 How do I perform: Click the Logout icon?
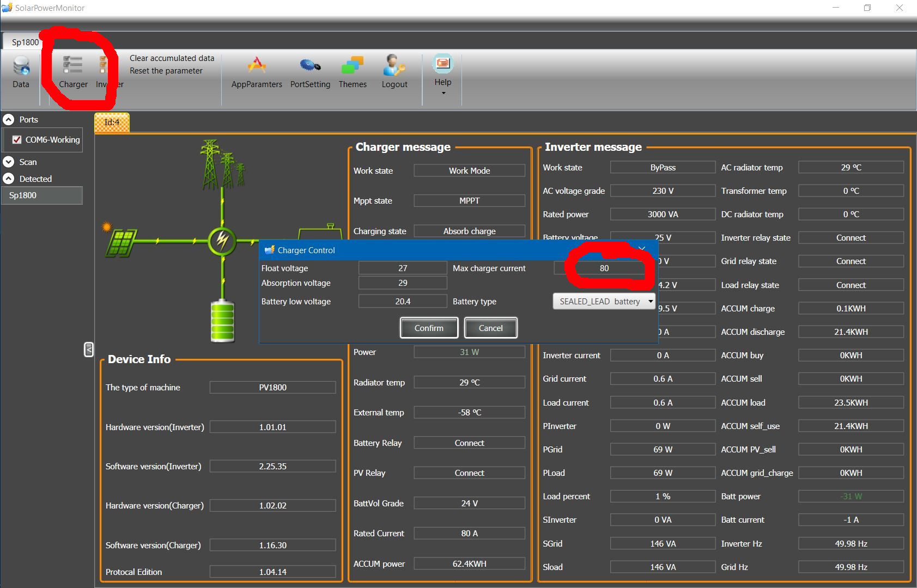[394, 71]
